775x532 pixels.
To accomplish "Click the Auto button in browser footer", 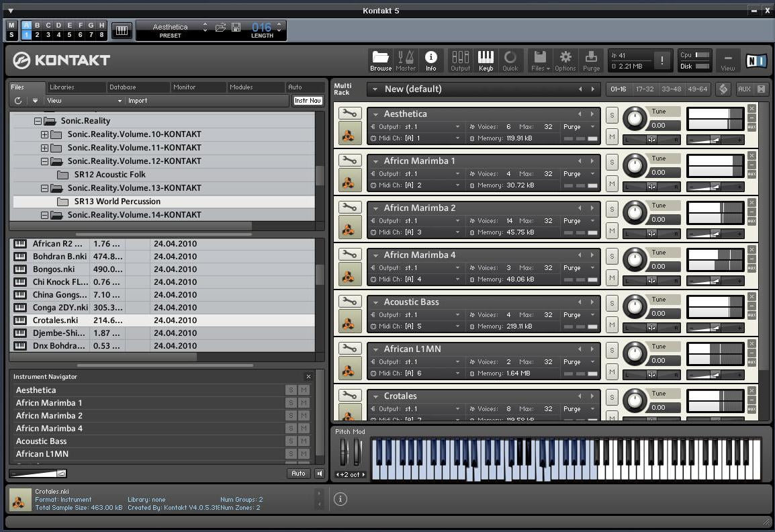I will click(x=298, y=473).
